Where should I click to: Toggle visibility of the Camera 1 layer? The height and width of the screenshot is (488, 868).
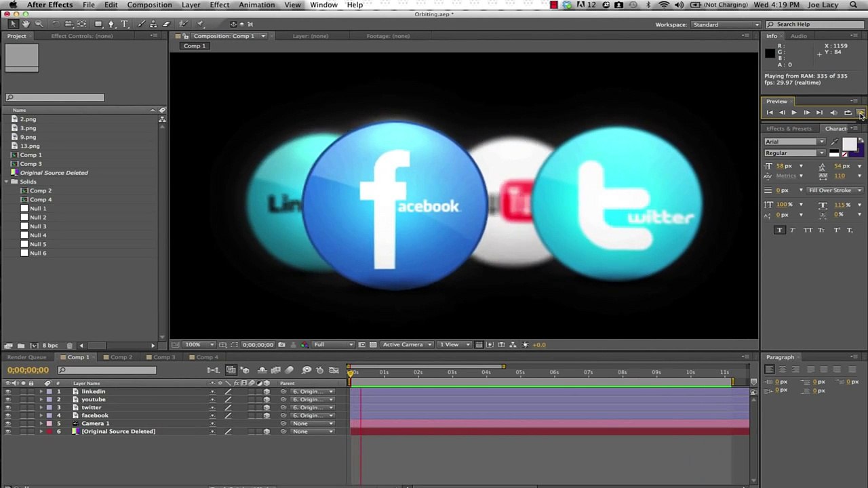click(x=8, y=424)
